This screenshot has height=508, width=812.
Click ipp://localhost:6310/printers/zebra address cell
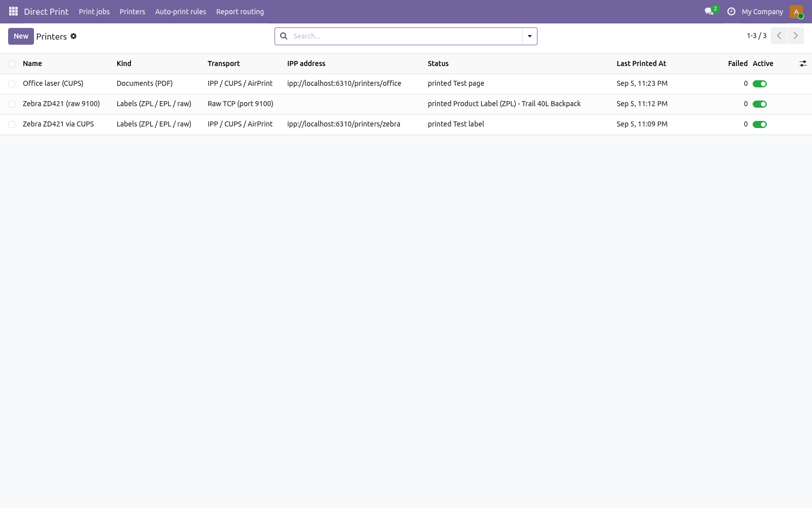point(344,124)
